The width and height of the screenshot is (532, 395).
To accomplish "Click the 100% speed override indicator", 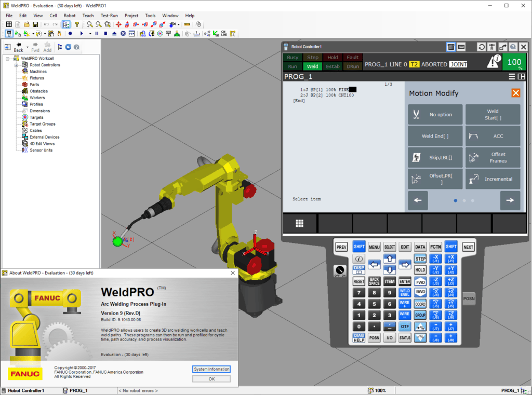I will (514, 62).
